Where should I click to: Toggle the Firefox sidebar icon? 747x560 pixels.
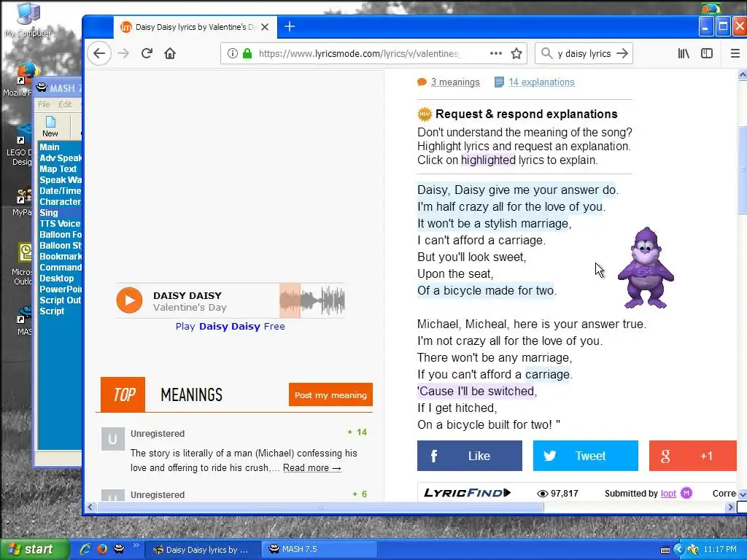[x=707, y=53]
